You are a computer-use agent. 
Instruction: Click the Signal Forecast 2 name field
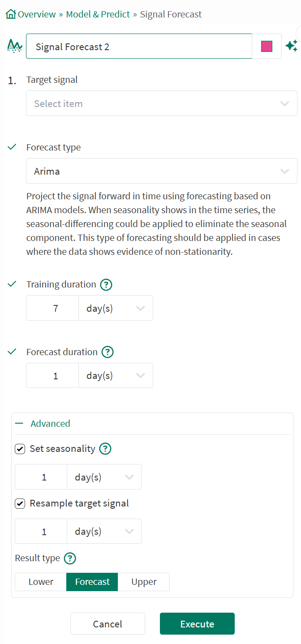click(x=139, y=46)
